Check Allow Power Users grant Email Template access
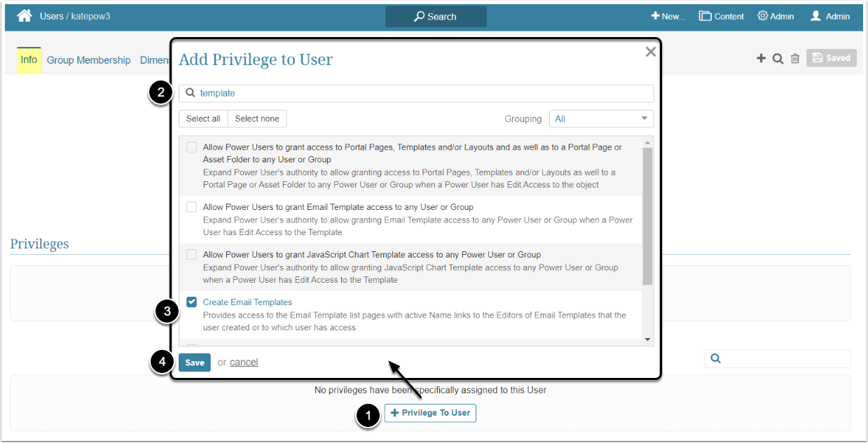 click(191, 207)
